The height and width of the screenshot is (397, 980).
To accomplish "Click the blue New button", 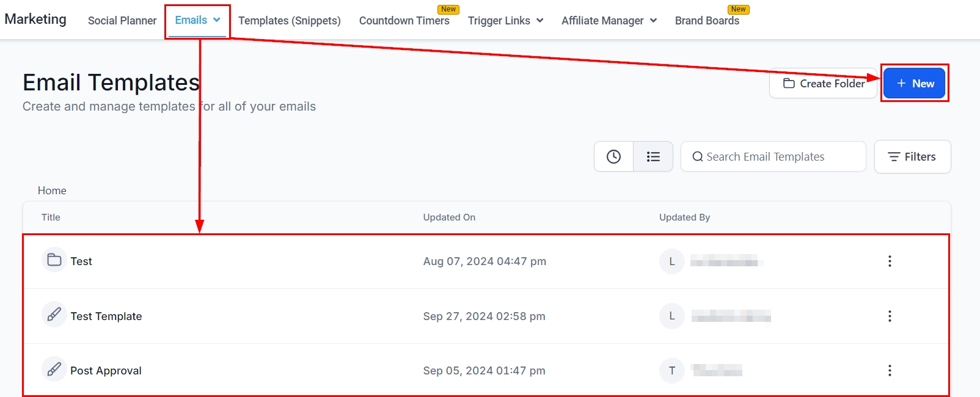I will [915, 83].
